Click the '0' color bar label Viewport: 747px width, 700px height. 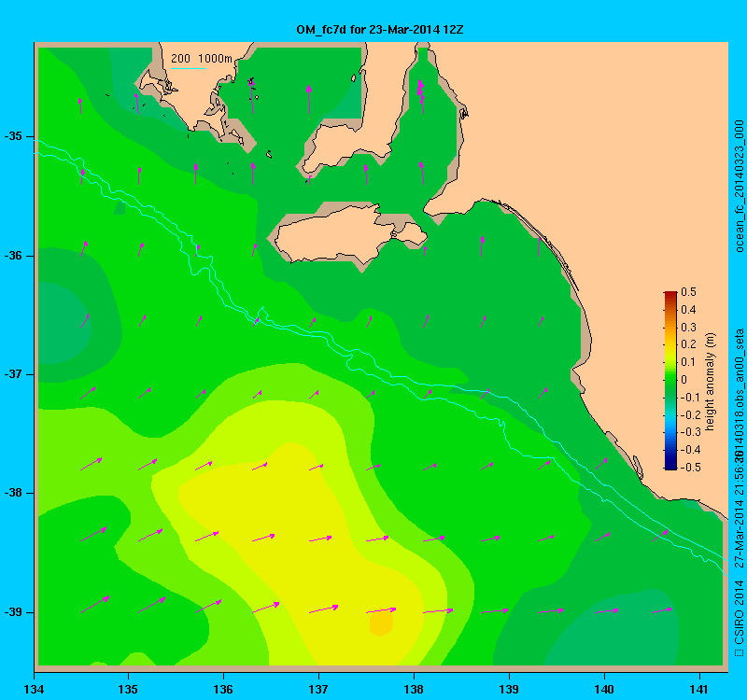684,380
